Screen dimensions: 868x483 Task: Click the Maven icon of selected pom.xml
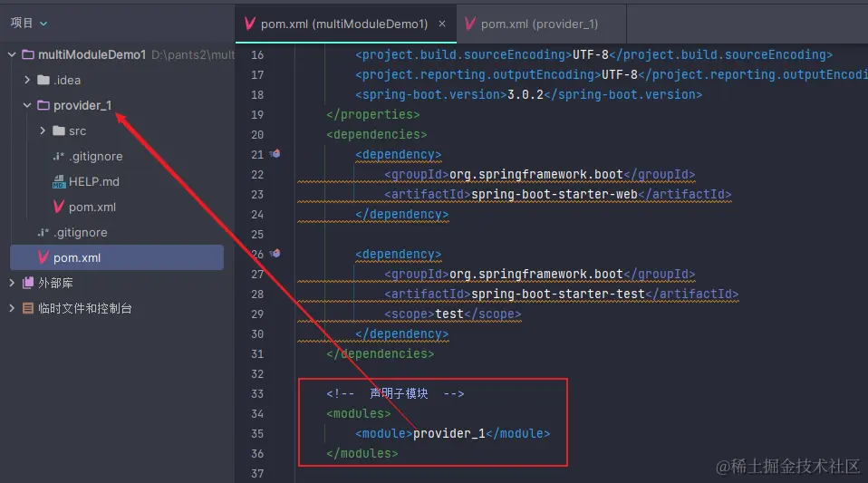coord(43,257)
